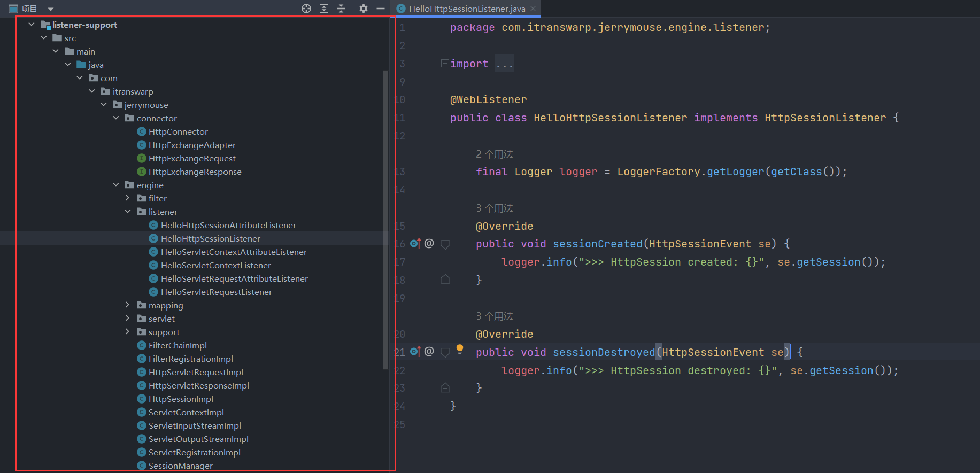Click the collapse all icon in project toolbar
Image resolution: width=980 pixels, height=473 pixels.
[x=341, y=9]
